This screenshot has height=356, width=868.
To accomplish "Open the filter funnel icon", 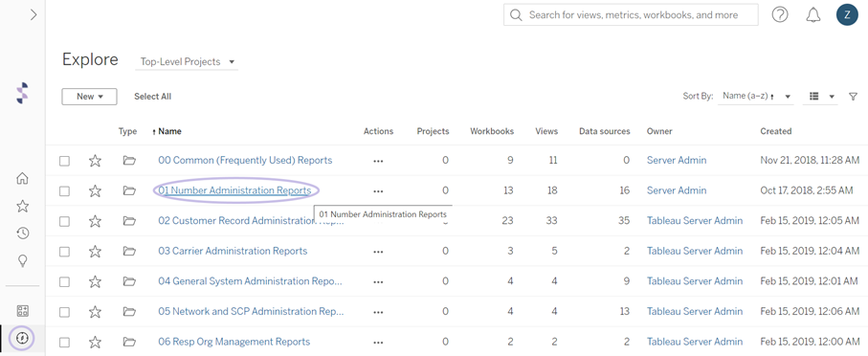I will tap(853, 97).
